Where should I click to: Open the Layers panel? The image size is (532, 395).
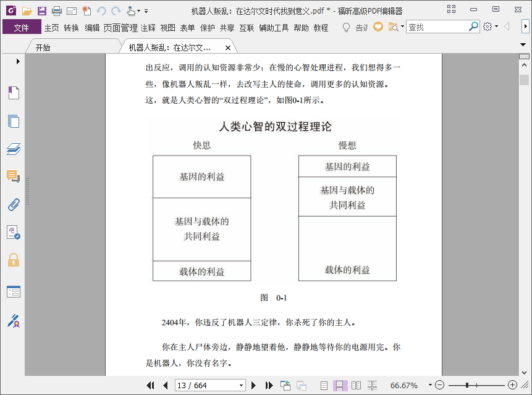click(14, 149)
